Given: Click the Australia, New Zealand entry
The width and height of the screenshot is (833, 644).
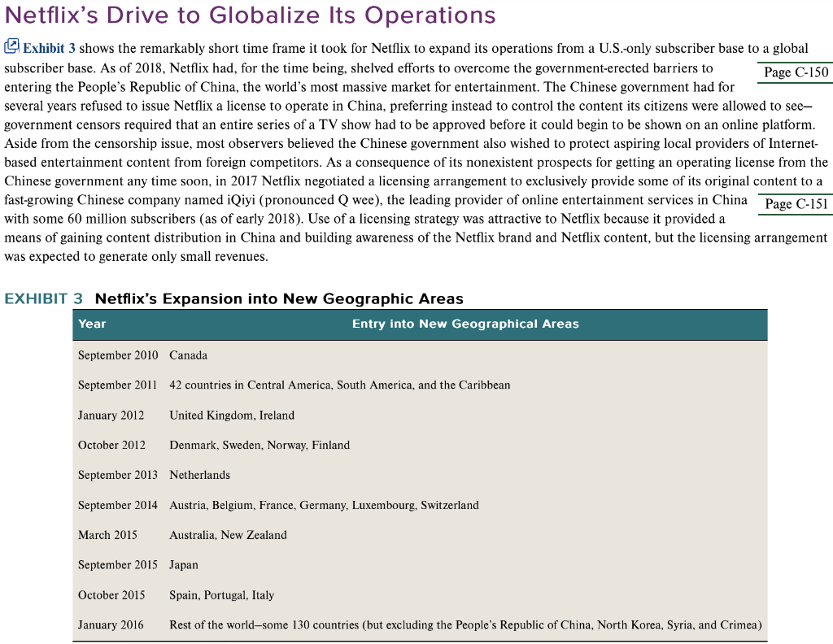Looking at the screenshot, I should [228, 534].
